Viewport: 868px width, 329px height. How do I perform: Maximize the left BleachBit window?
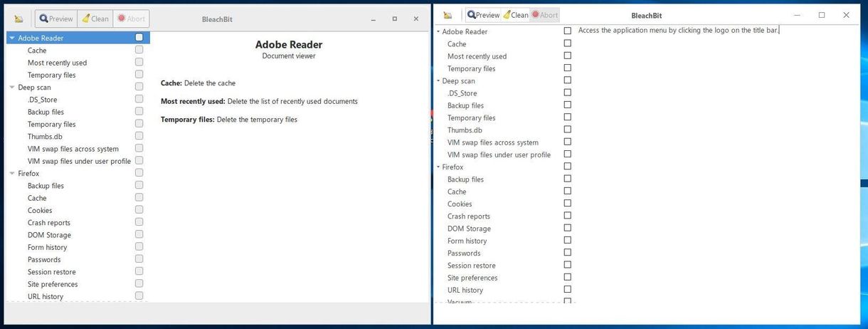(x=395, y=19)
